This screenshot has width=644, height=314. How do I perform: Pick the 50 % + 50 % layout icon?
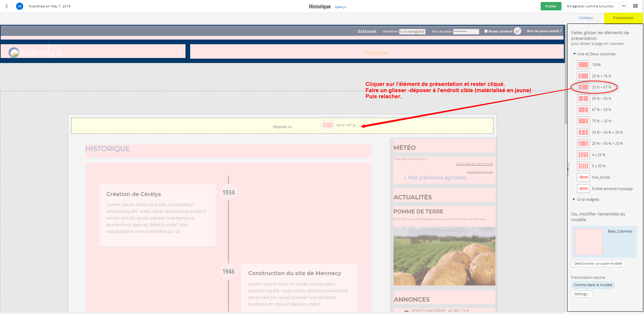pos(583,99)
